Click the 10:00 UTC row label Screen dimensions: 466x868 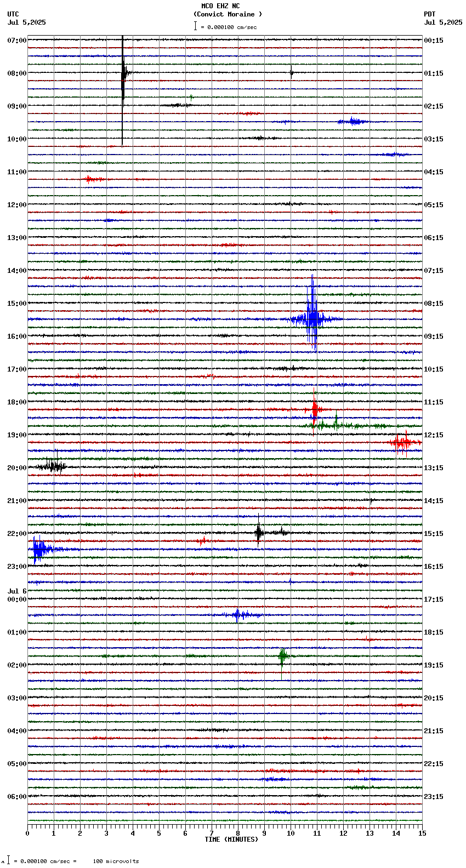(x=17, y=139)
